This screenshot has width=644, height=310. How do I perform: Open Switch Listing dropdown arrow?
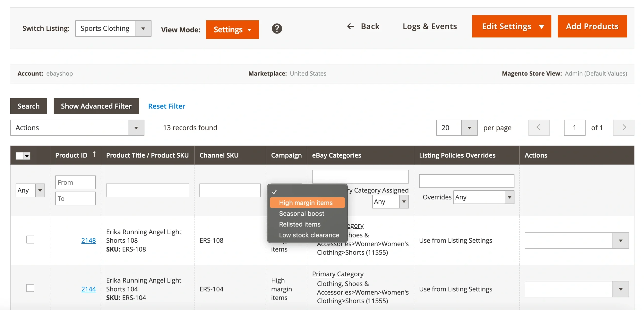[143, 28]
